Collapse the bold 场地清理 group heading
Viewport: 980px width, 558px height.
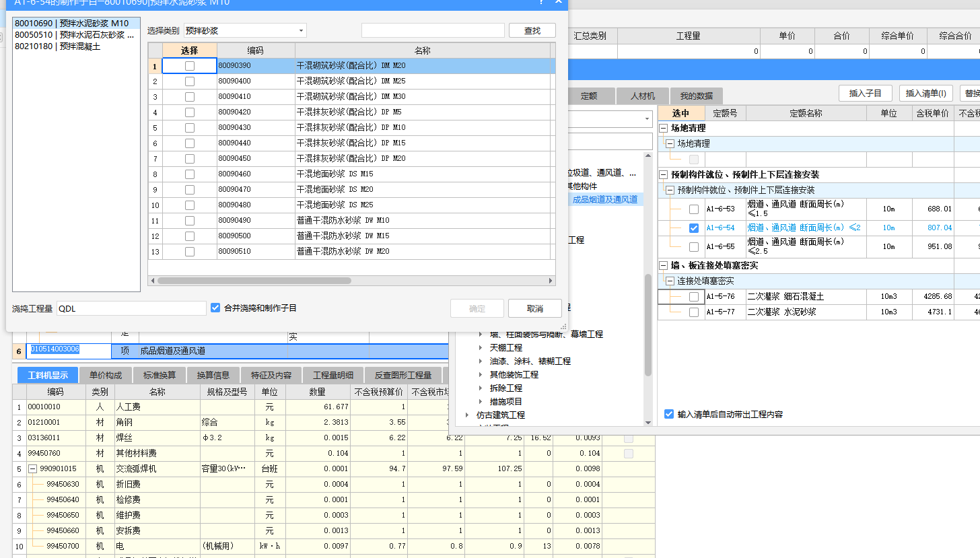pyautogui.click(x=664, y=128)
